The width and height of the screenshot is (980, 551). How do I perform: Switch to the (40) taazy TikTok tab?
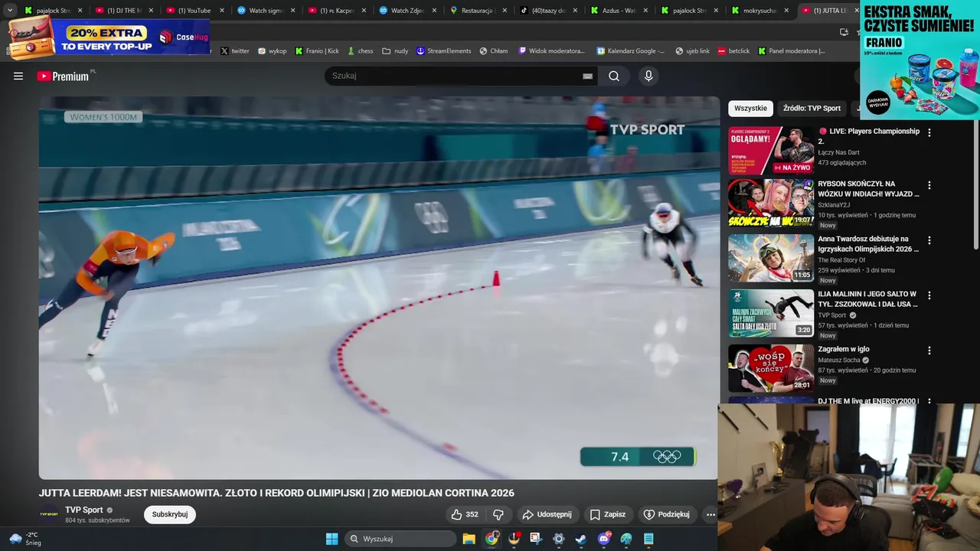pyautogui.click(x=547, y=11)
